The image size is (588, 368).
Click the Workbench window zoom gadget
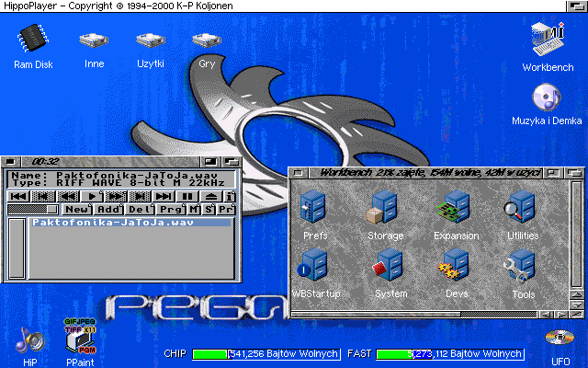click(553, 173)
